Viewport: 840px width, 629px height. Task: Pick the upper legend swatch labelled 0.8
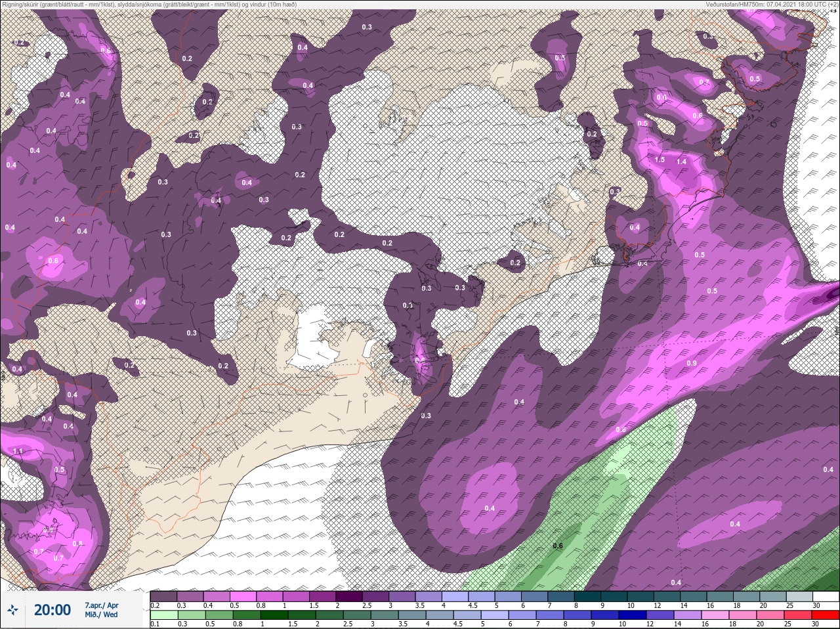click(x=269, y=596)
